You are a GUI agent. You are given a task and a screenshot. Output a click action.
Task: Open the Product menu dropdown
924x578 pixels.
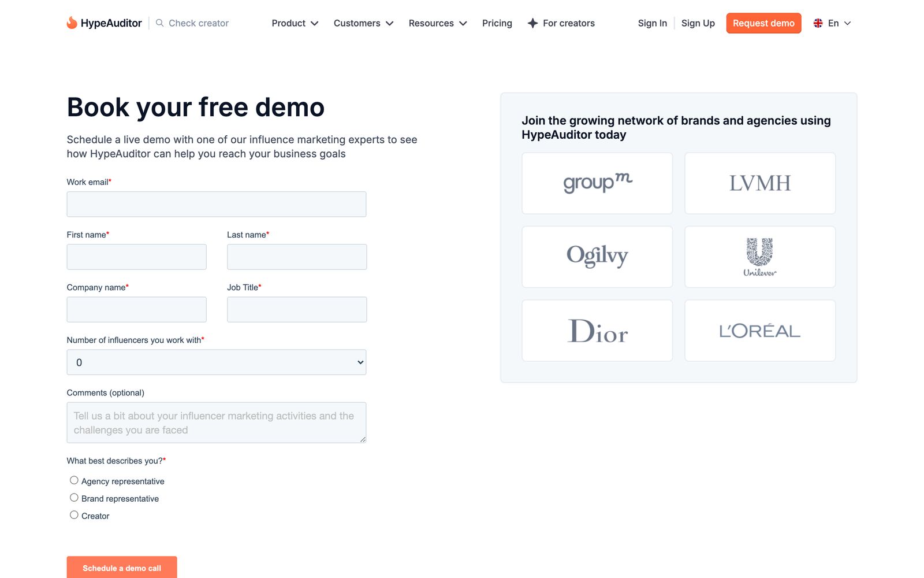point(295,23)
